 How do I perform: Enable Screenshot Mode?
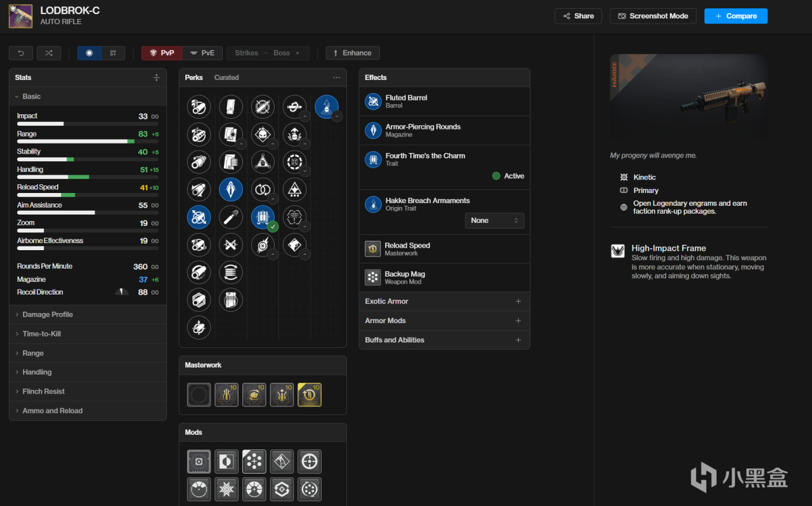653,16
